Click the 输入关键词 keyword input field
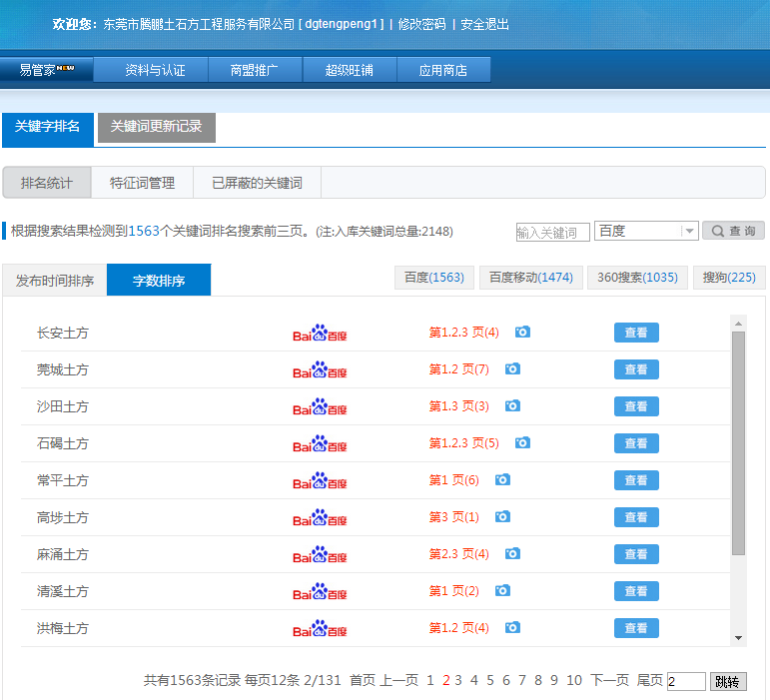This screenshot has height=700, width=770. coord(552,232)
